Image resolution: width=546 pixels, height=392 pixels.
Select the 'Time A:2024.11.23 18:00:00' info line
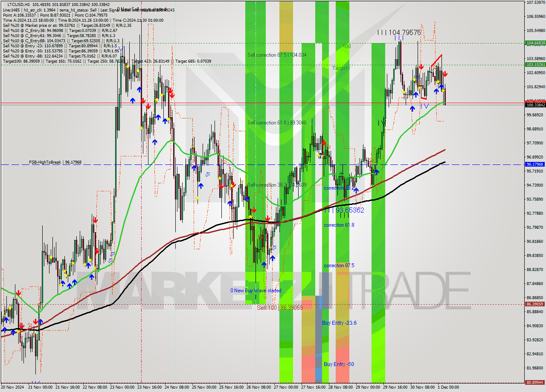[x=83, y=20]
